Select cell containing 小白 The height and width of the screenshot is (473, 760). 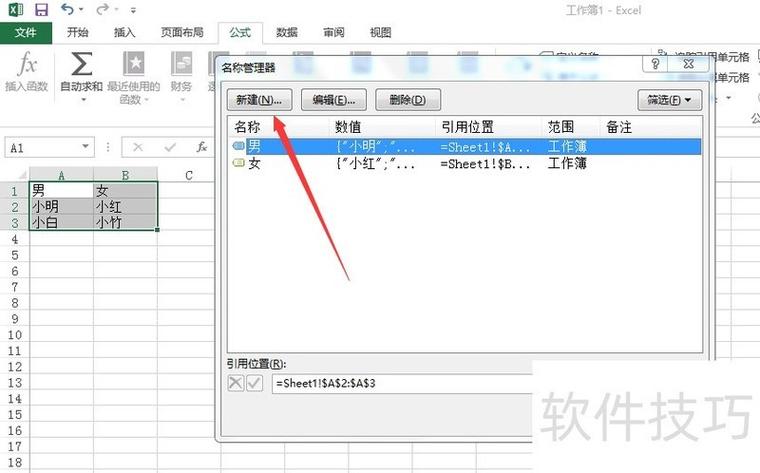pos(61,222)
